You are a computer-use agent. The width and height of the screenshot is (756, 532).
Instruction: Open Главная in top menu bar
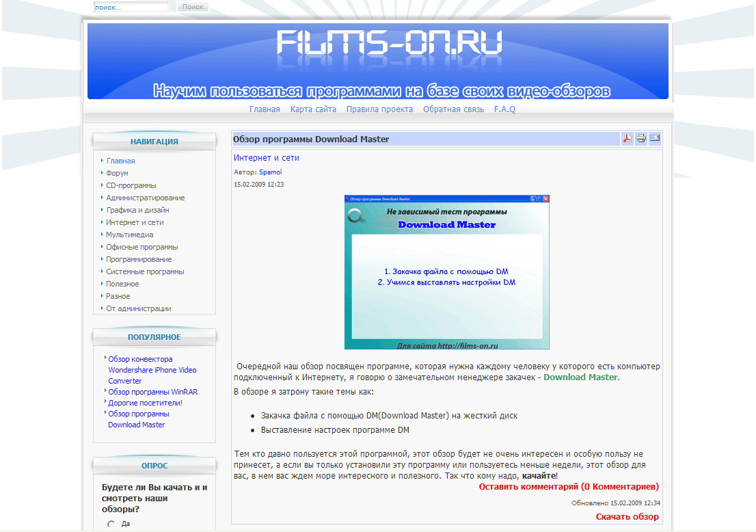pyautogui.click(x=265, y=109)
